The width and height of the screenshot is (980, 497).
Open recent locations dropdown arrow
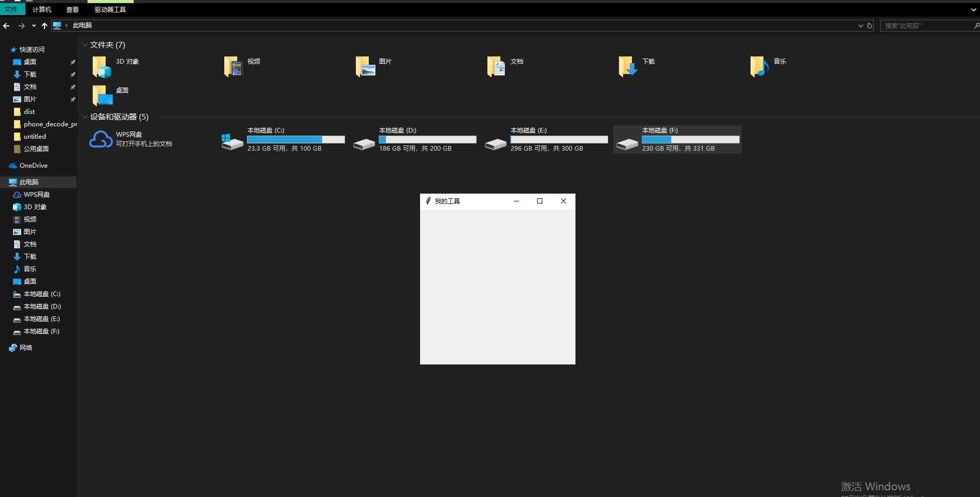click(34, 25)
